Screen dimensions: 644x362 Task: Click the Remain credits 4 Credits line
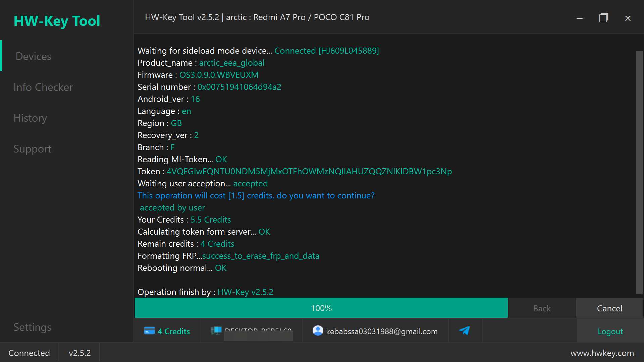[186, 244]
